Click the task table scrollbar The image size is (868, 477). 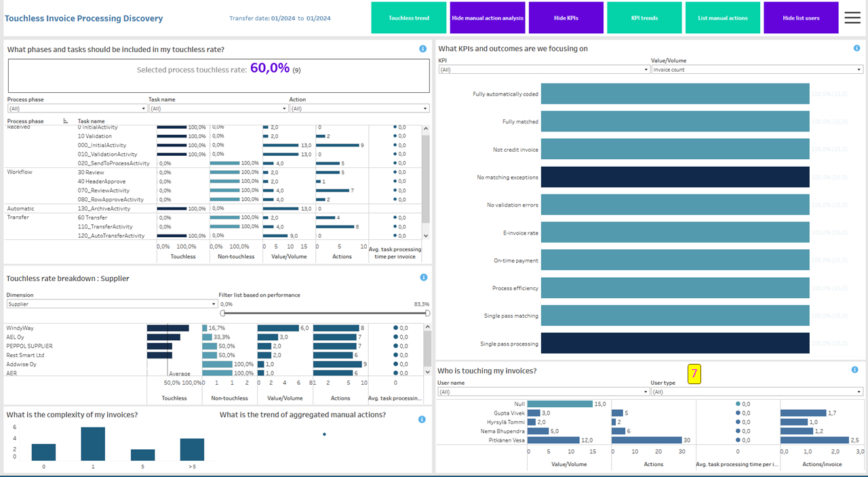tap(427, 169)
